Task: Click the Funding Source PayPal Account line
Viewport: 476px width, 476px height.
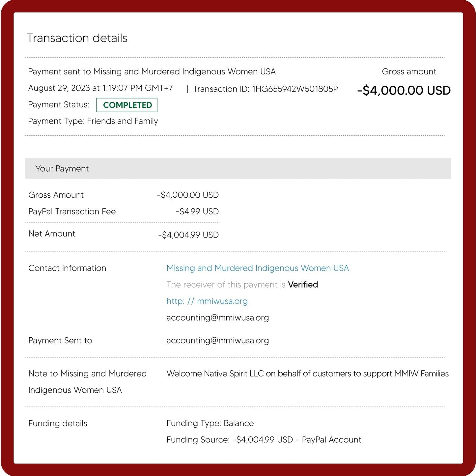Action: coord(264,440)
